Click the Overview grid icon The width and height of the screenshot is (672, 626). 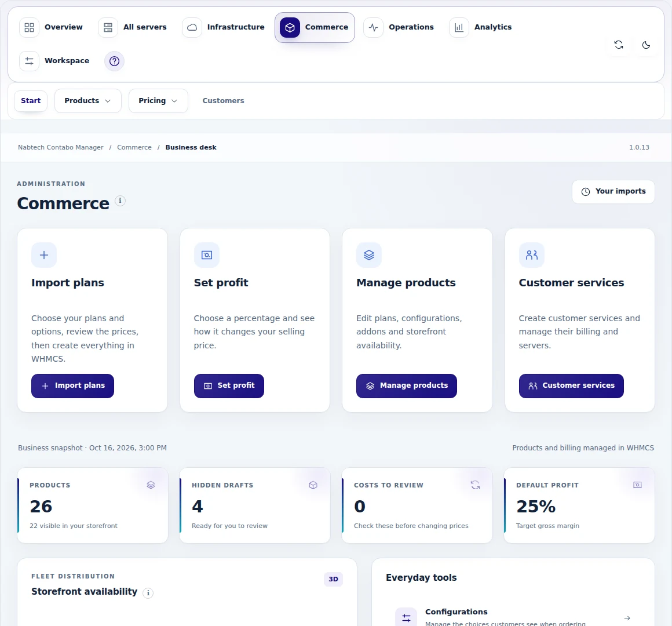[29, 27]
